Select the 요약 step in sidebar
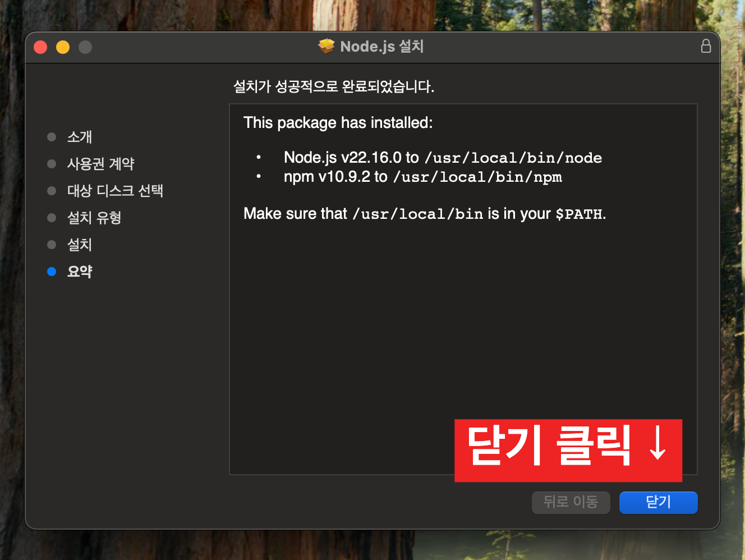The width and height of the screenshot is (745, 560). (x=80, y=272)
